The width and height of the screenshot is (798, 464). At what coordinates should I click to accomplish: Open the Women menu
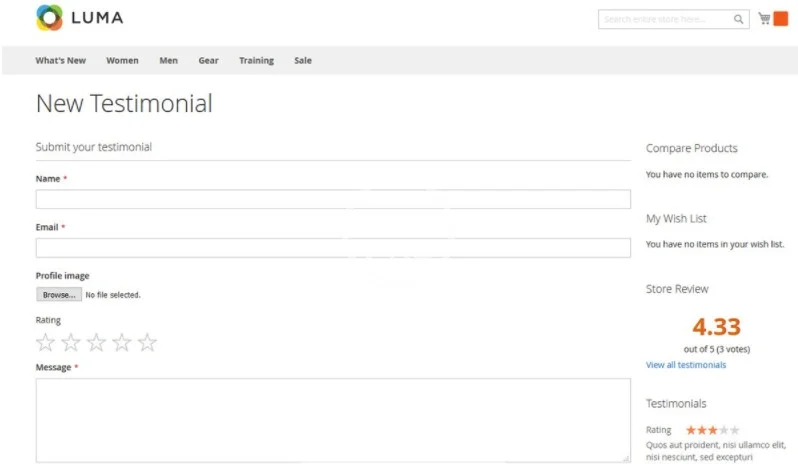click(122, 61)
